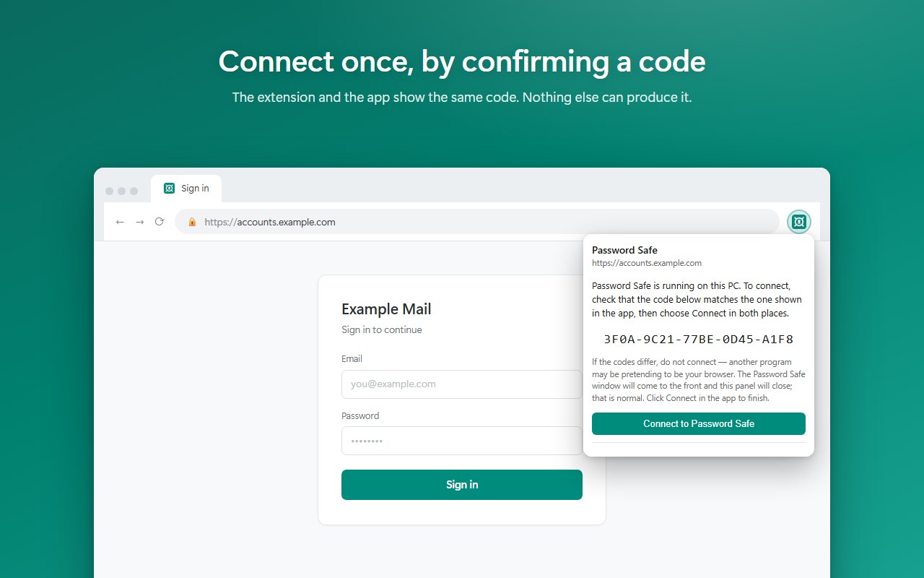Screen dimensions: 924x578
Task: Click the Example Mail heading
Action: 386,309
